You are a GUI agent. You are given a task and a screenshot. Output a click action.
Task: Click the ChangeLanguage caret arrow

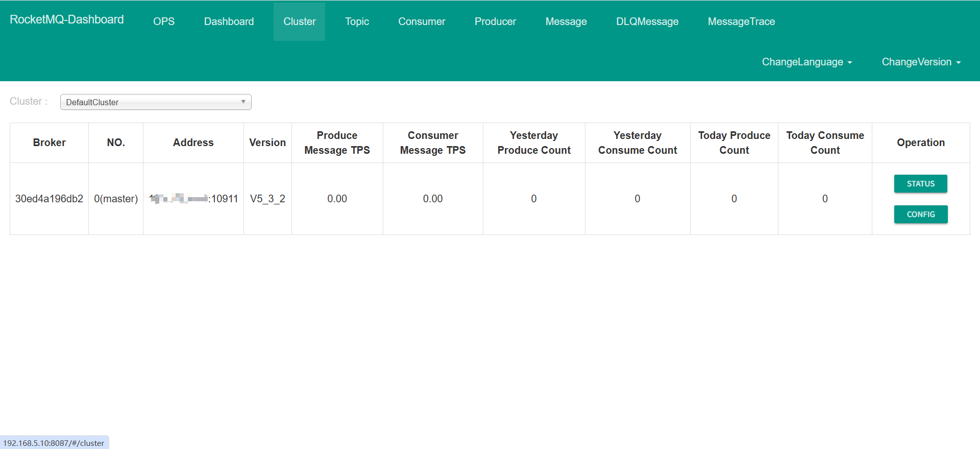click(850, 63)
